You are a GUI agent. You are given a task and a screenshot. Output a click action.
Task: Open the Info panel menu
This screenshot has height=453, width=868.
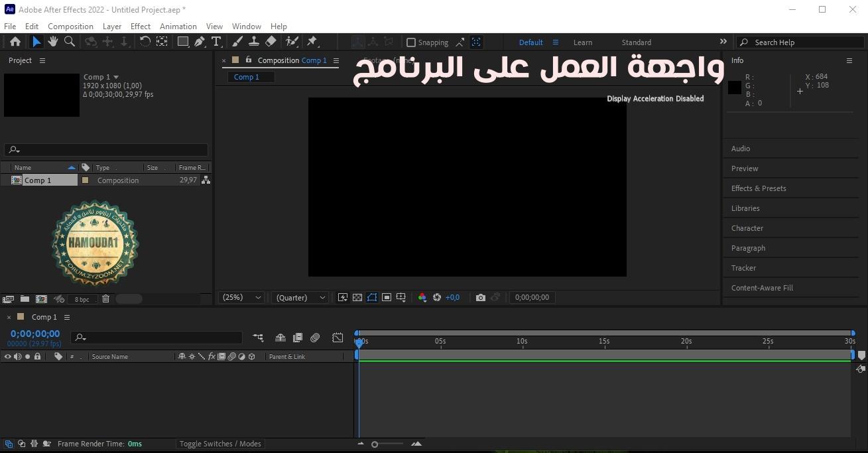click(x=849, y=60)
